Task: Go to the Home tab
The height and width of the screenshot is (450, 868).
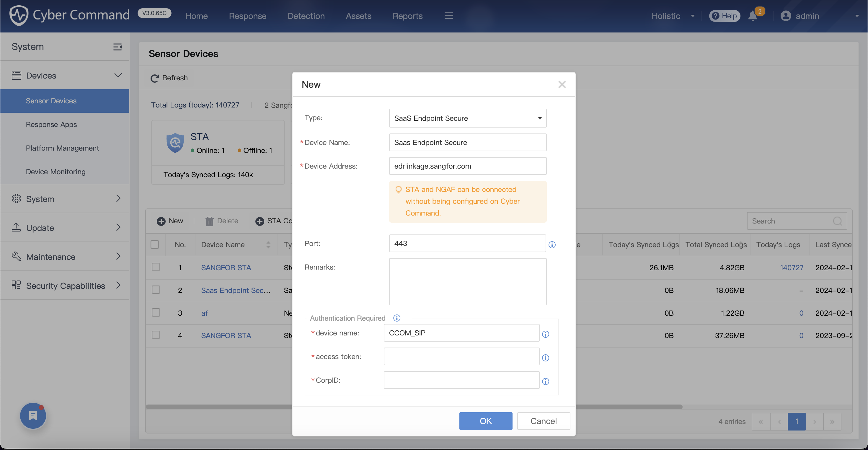Action: coord(196,16)
